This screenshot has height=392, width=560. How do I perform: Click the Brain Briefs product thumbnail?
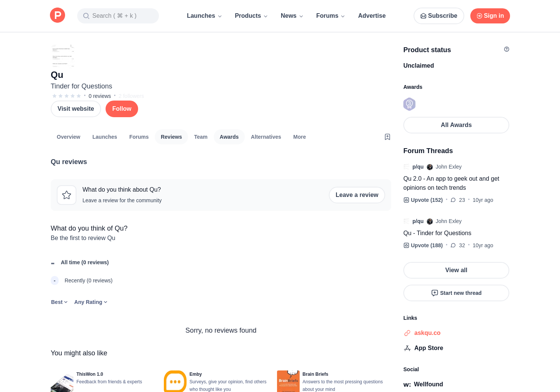(288, 381)
